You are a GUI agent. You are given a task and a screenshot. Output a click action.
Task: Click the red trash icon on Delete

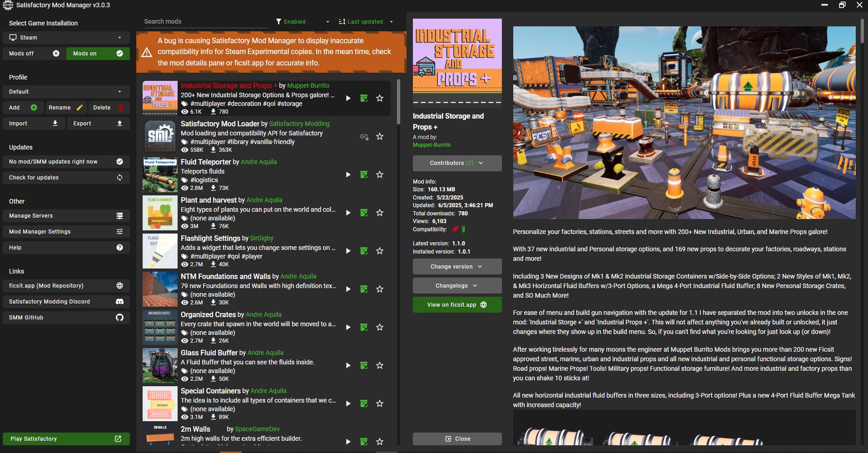pyautogui.click(x=121, y=108)
